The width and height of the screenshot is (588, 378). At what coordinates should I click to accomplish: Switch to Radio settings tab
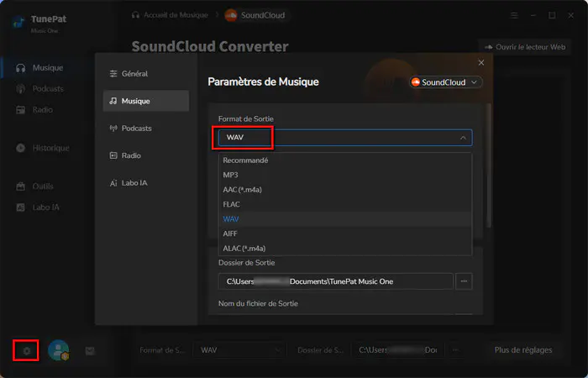(x=146, y=155)
